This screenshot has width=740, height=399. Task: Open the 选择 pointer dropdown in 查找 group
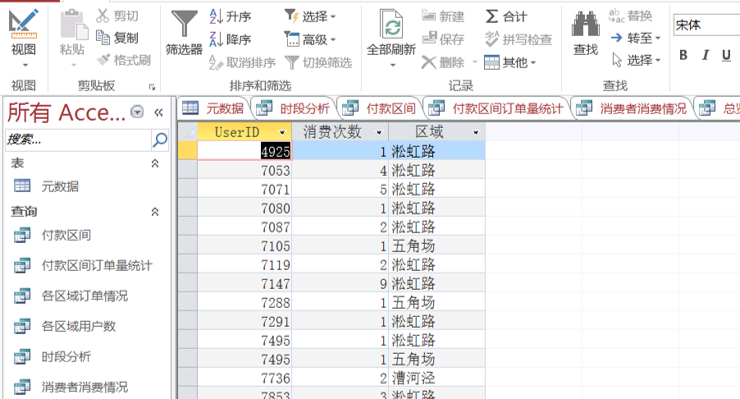point(635,60)
